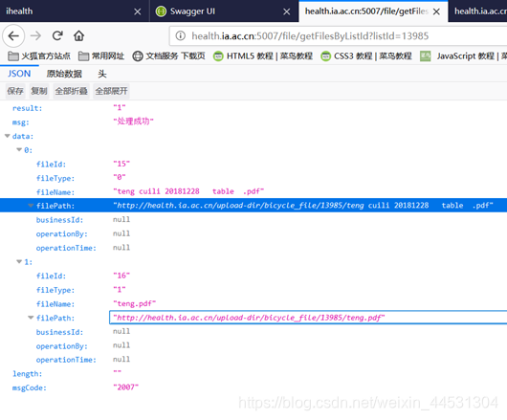Click the fileId value "16"
Viewport: 507px width, 420px height.
(121, 276)
